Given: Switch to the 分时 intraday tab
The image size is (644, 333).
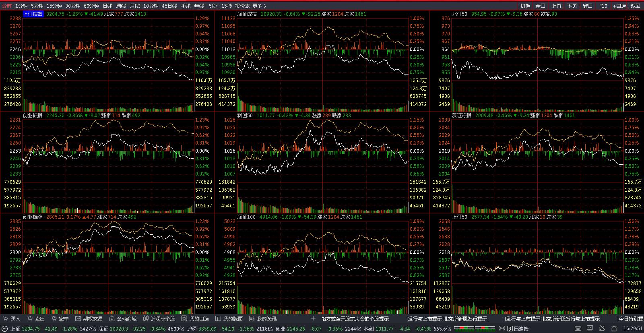Looking at the screenshot, I should [7, 6].
